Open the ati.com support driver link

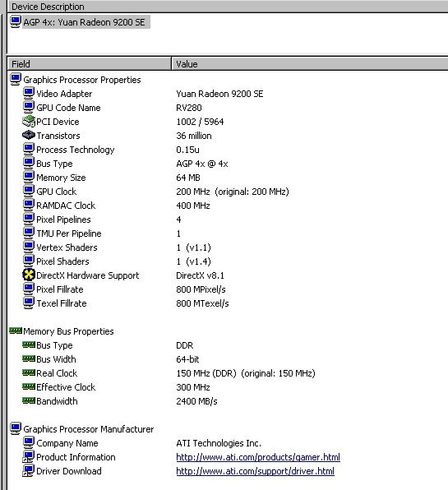tap(256, 471)
